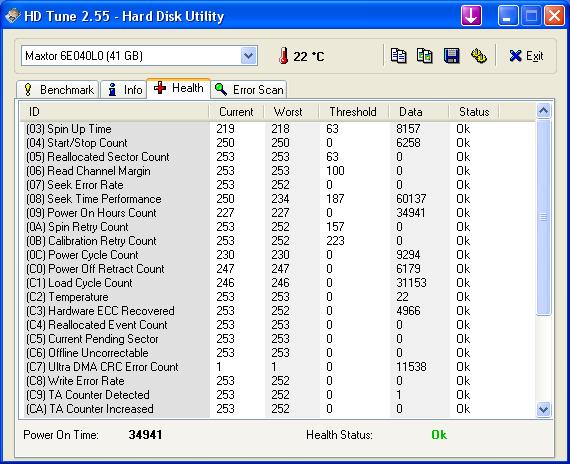
Task: Select the (09) Power On Hours Count row
Action: 278,213
